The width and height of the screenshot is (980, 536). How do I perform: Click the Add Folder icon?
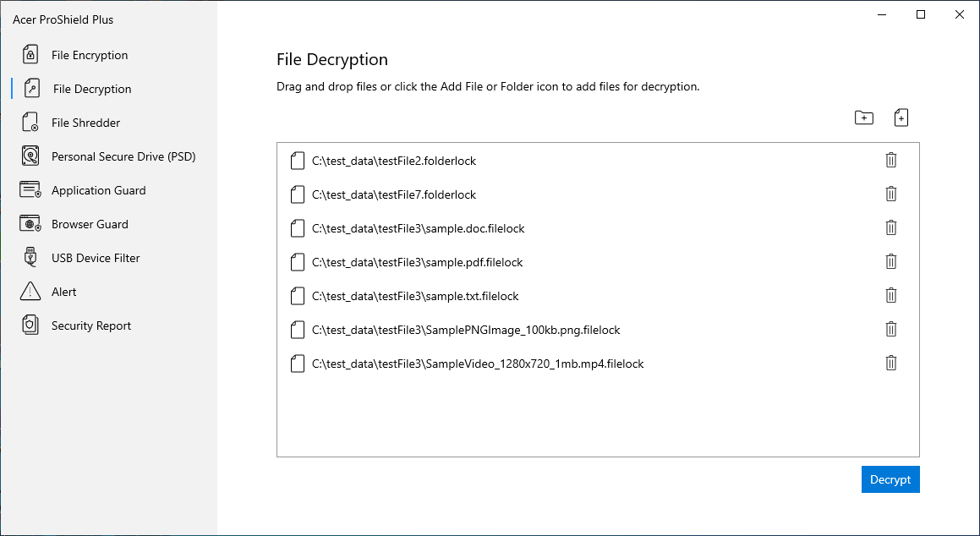(x=863, y=118)
